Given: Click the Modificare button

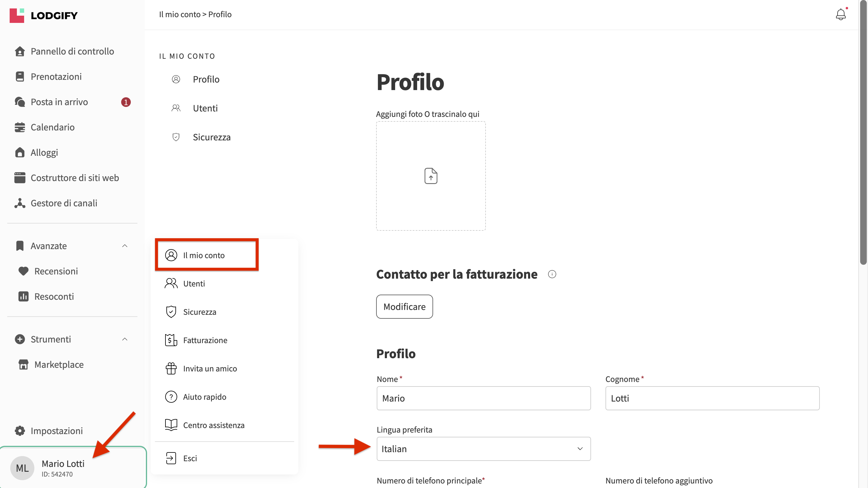Looking at the screenshot, I should (404, 307).
